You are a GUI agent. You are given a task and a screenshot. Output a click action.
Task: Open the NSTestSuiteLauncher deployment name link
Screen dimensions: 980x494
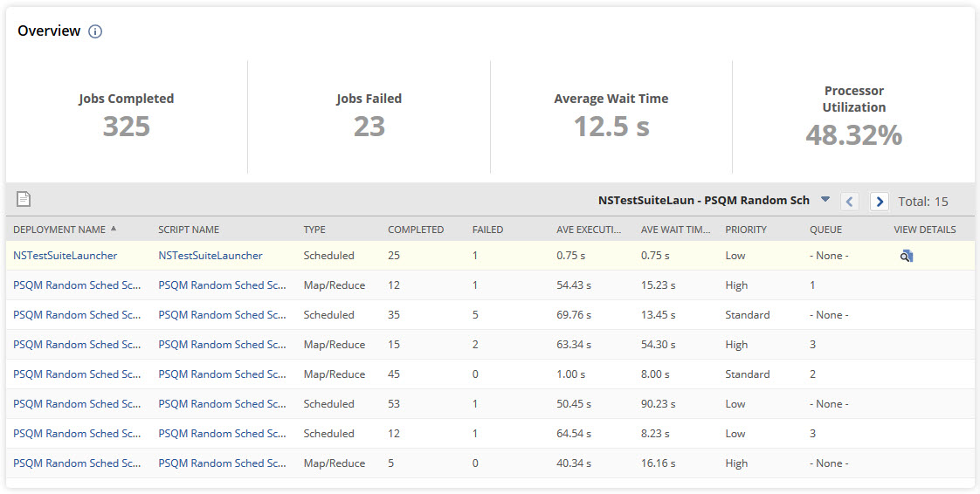65,256
